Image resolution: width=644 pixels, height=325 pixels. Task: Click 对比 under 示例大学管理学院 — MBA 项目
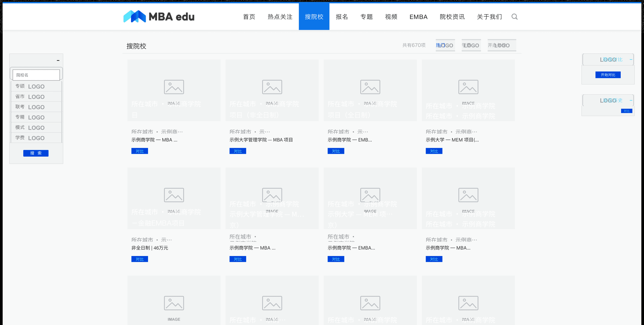[238, 151]
